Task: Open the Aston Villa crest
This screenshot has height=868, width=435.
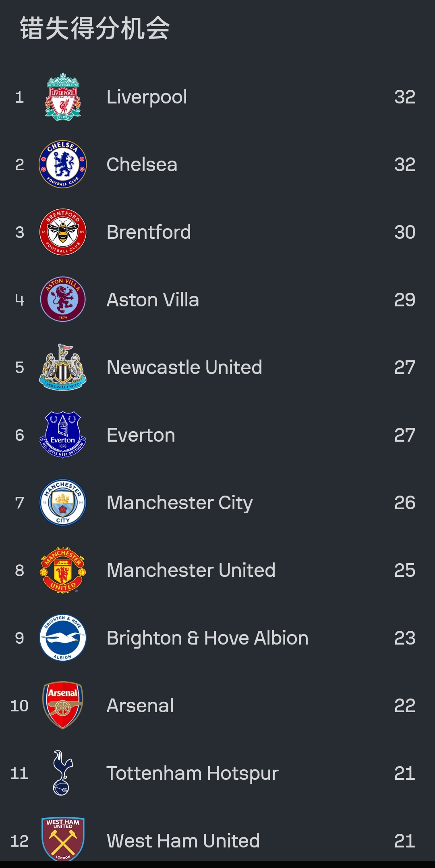Action: [63, 299]
